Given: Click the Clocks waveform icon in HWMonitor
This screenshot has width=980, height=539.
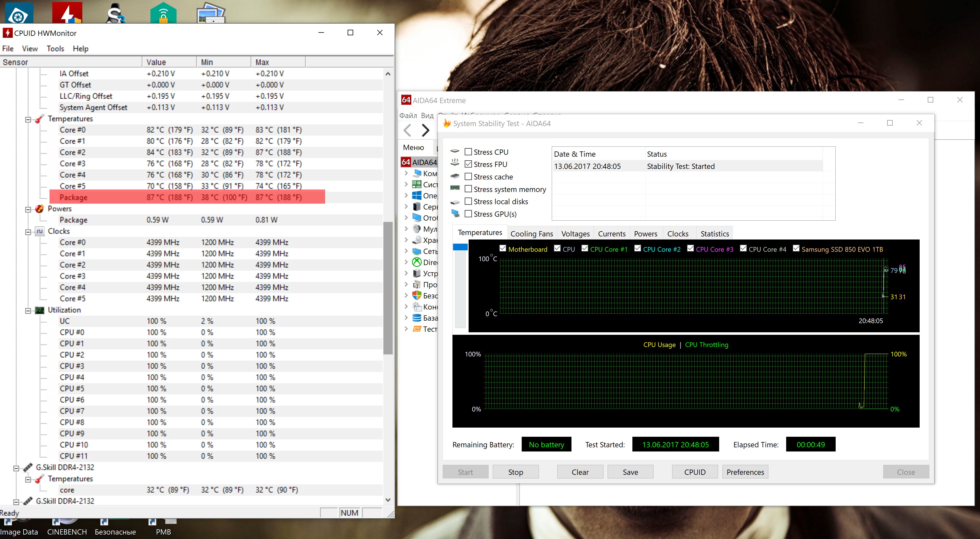Looking at the screenshot, I should click(39, 231).
